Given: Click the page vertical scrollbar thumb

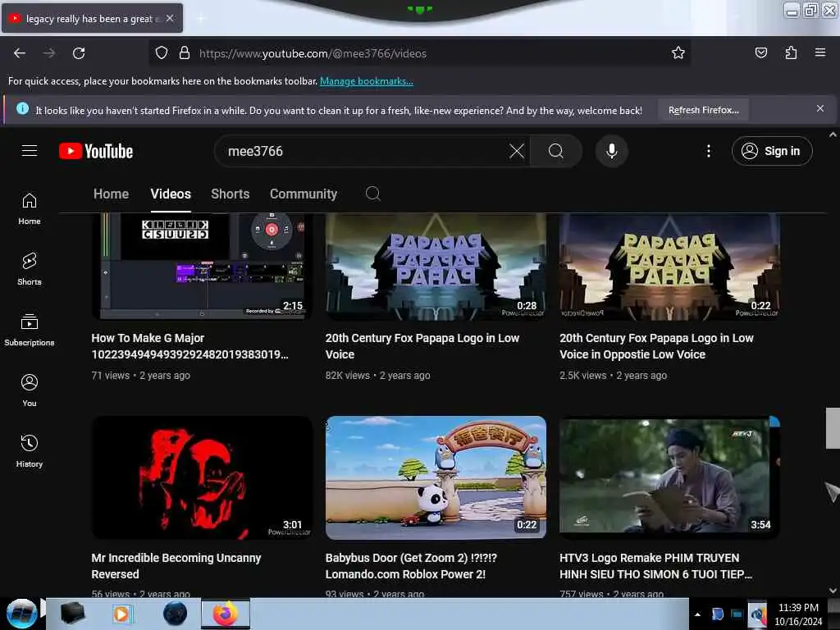Looking at the screenshot, I should [833, 427].
